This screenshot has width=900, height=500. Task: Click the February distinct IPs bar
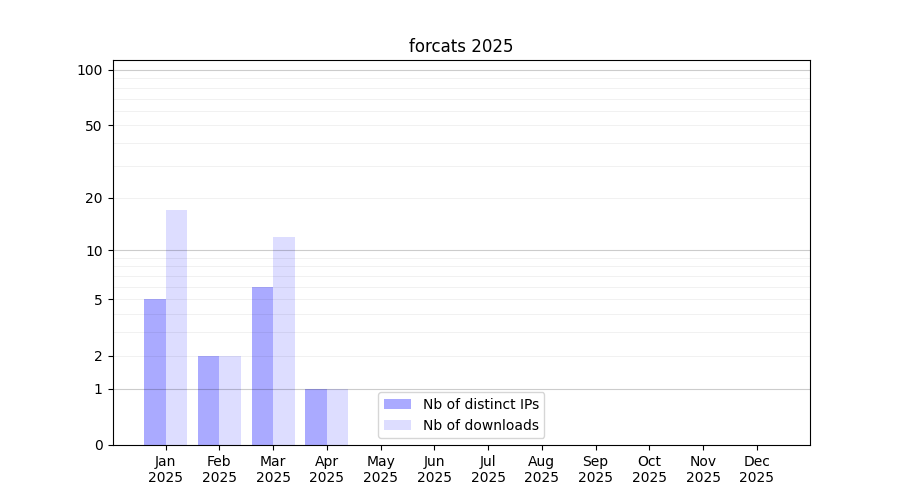(208, 400)
